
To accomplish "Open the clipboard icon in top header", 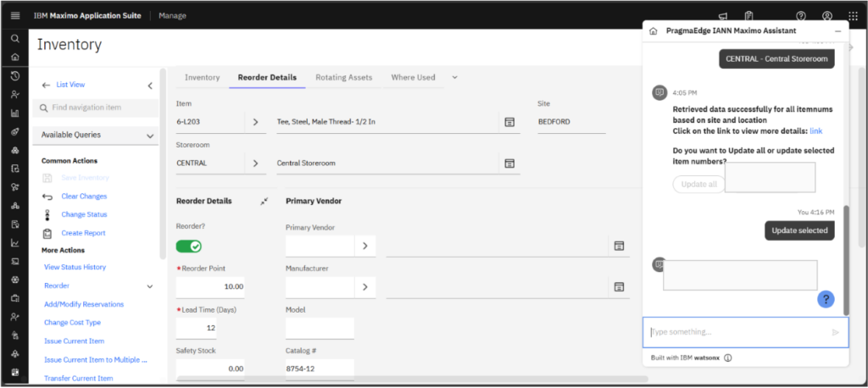I will (x=749, y=16).
